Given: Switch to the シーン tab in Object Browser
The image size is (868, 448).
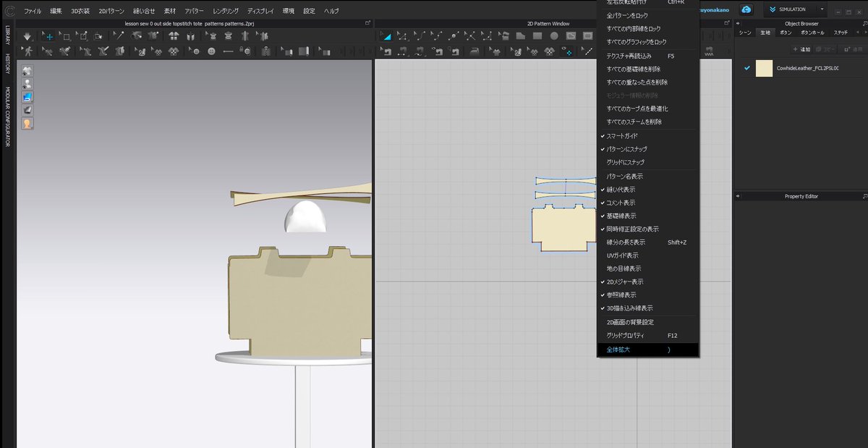Looking at the screenshot, I should pos(744,33).
